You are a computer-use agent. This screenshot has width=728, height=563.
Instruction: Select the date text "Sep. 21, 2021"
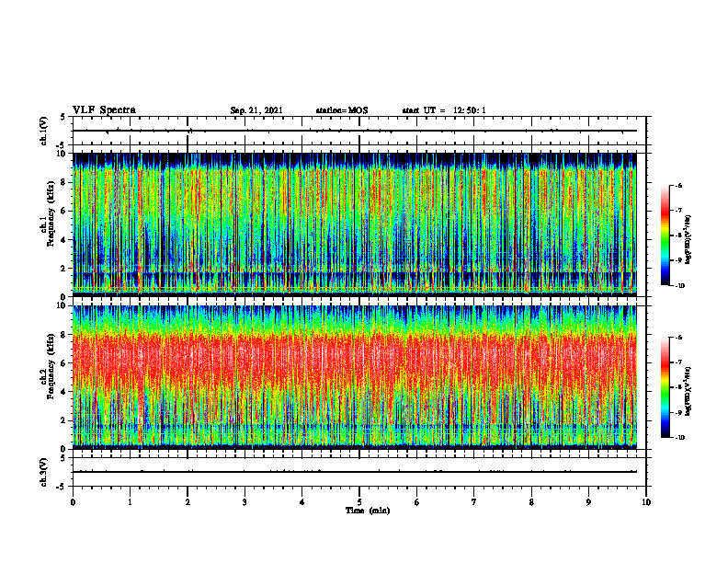[x=256, y=110]
